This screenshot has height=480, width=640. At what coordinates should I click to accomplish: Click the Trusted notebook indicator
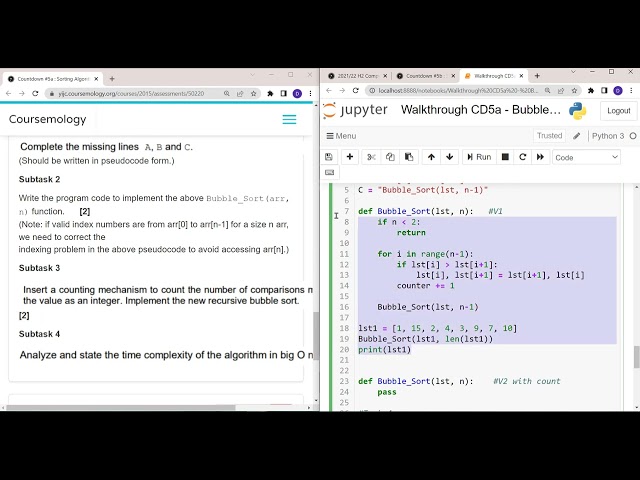coord(549,136)
